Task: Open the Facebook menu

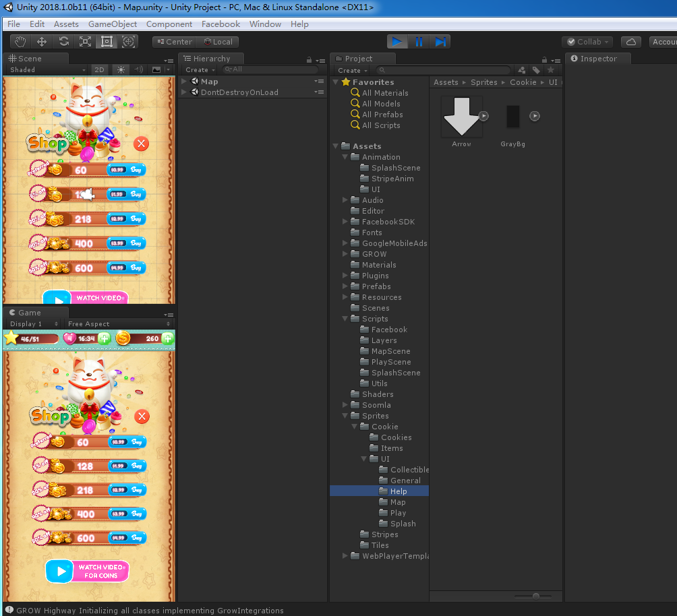Action: click(220, 24)
